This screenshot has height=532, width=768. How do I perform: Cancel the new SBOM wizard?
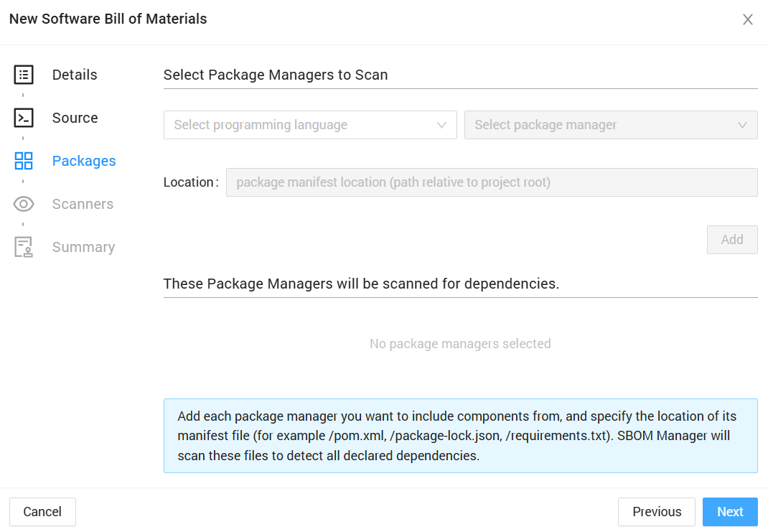[x=42, y=511]
